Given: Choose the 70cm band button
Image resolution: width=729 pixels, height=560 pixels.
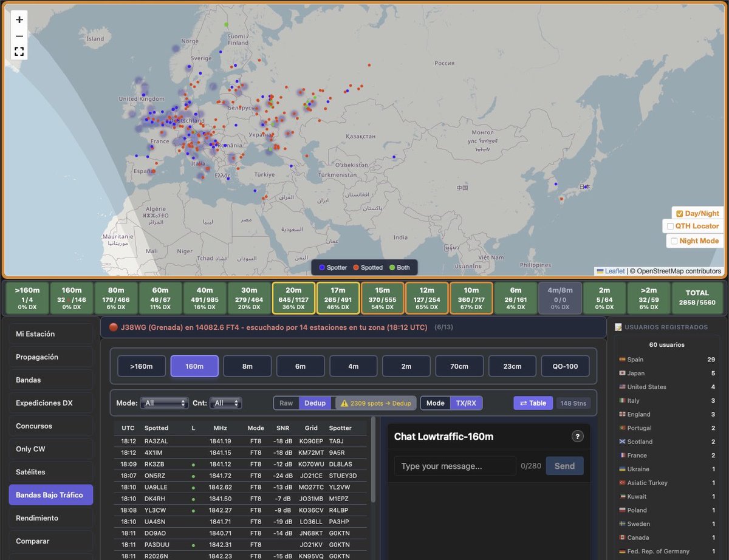Looking at the screenshot, I should pyautogui.click(x=459, y=366).
